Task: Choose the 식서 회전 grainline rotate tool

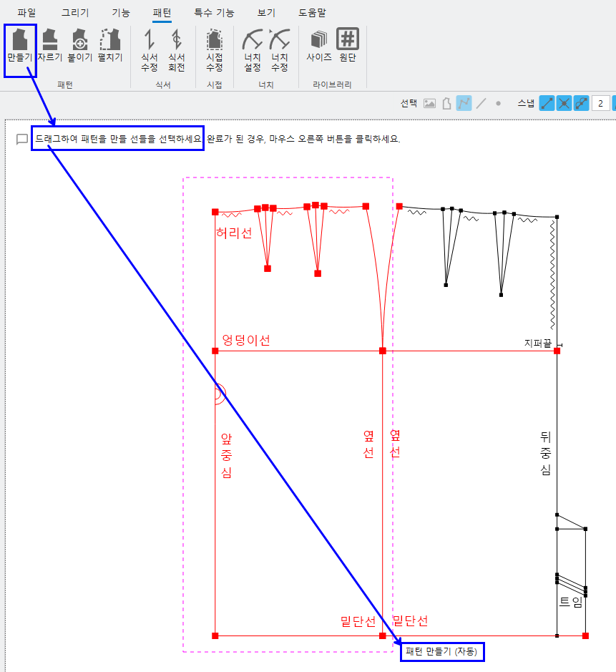Action: click(177, 50)
